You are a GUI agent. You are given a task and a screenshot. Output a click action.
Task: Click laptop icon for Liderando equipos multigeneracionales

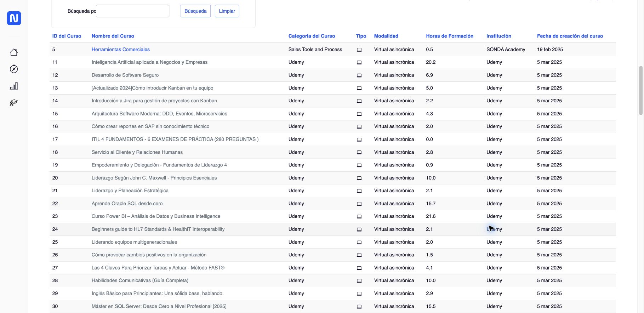pos(359,242)
